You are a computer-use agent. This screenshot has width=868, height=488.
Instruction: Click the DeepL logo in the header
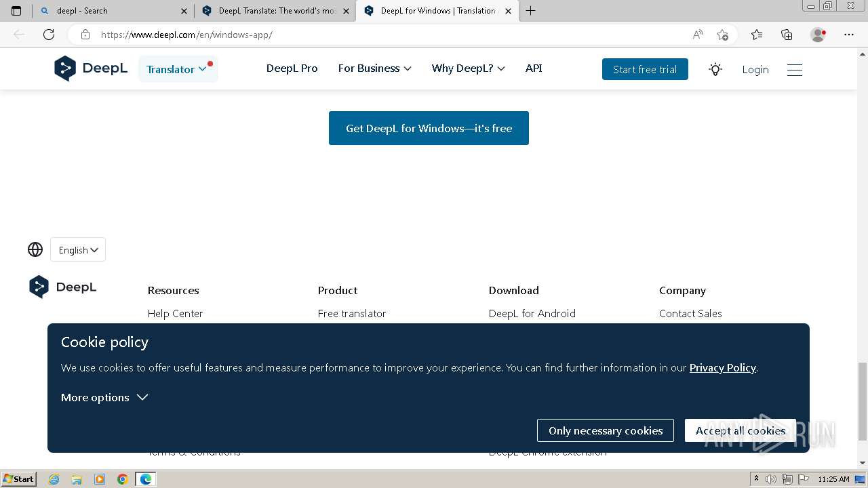[x=91, y=68]
